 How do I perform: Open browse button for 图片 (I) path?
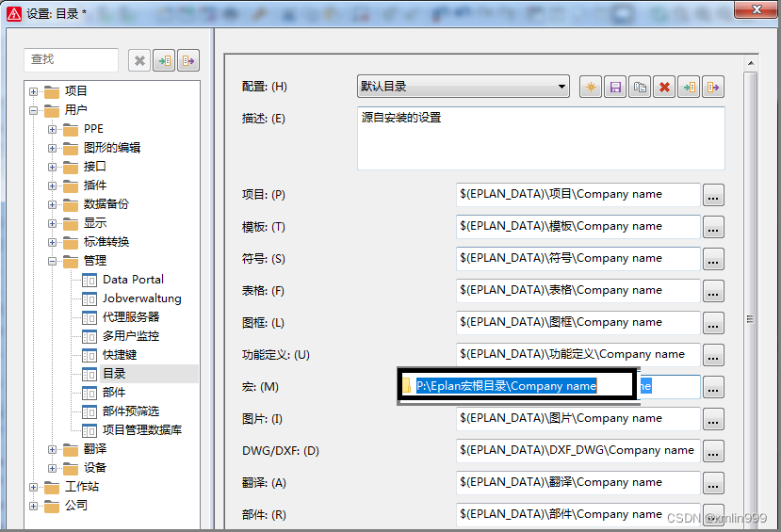(x=713, y=419)
